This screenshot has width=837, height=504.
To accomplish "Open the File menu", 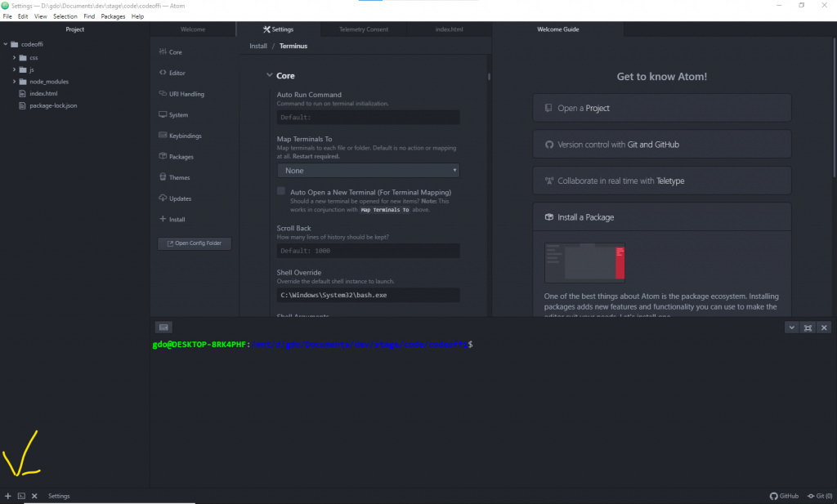I will point(7,16).
